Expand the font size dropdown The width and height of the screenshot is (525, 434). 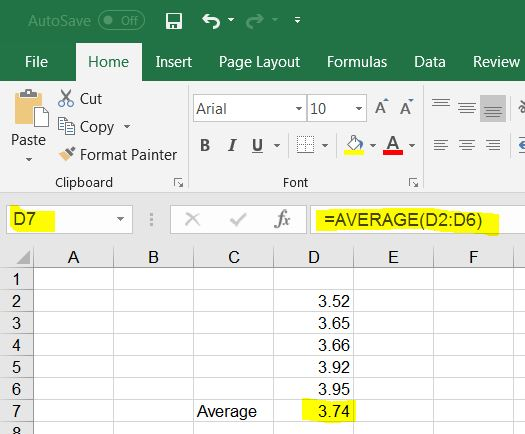click(x=359, y=108)
